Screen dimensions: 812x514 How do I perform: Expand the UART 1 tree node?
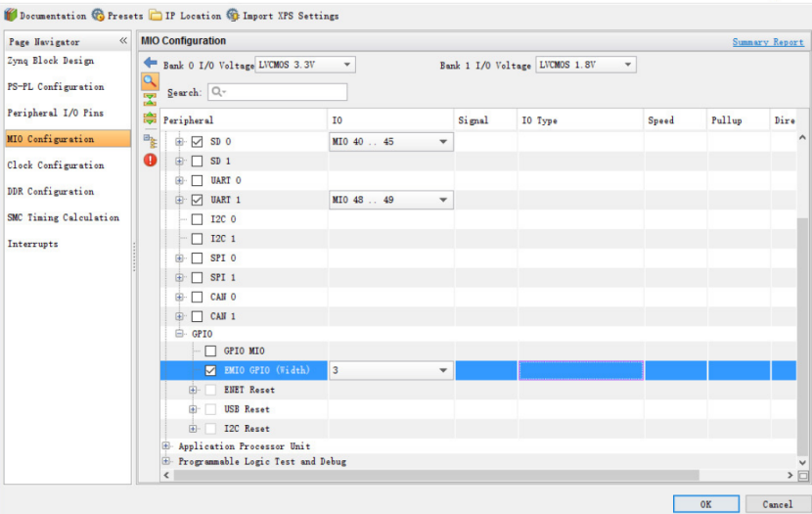point(179,200)
